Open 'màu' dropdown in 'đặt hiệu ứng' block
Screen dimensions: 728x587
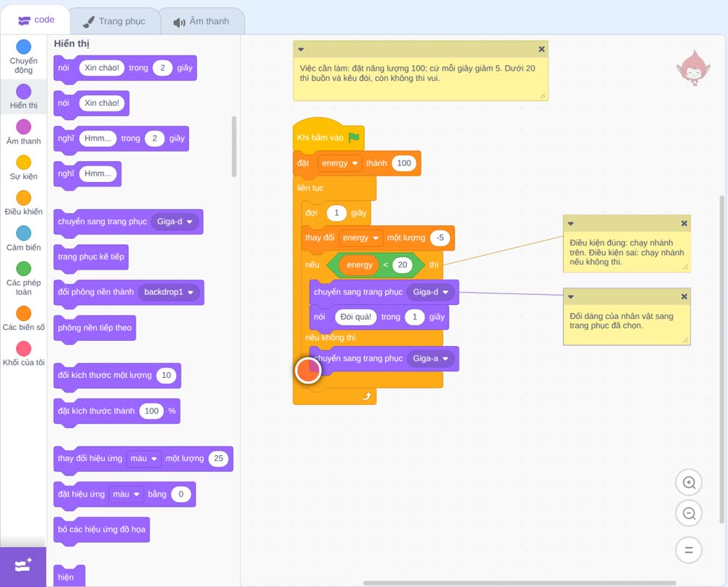(126, 494)
